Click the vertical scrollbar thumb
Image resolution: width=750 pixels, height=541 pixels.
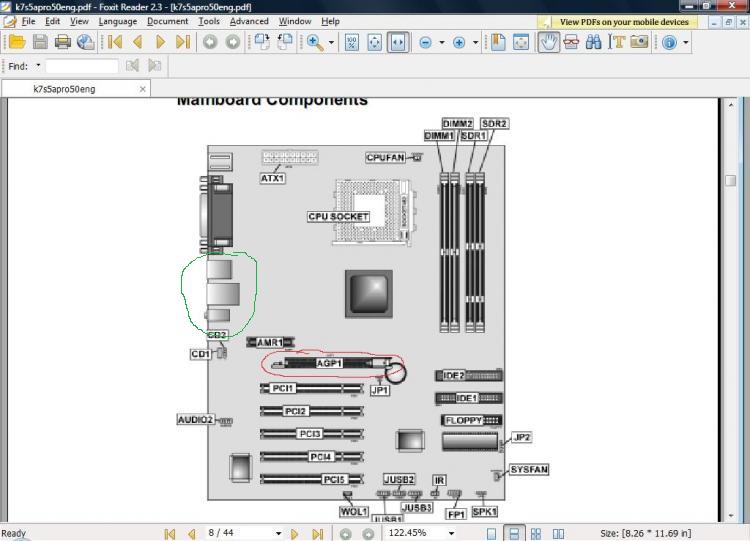[730, 181]
